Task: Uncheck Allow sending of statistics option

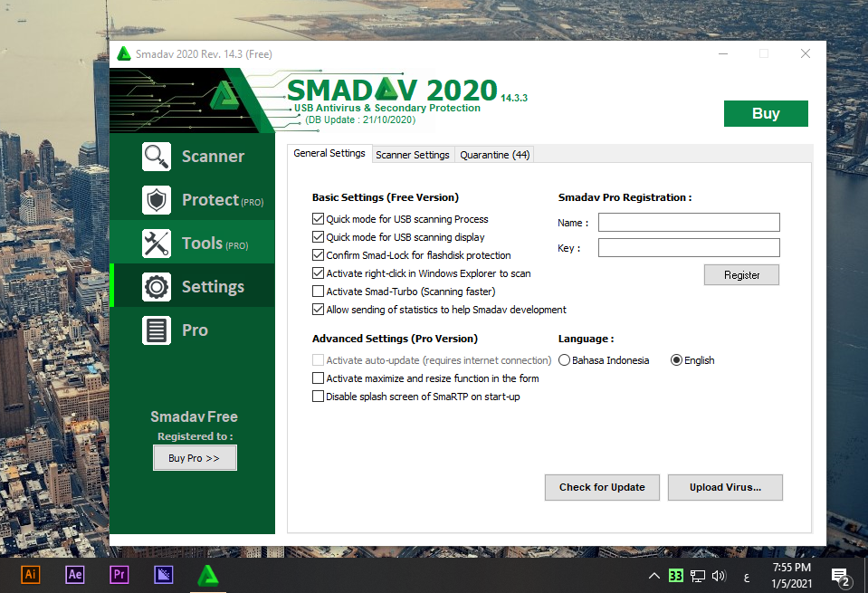Action: pos(318,310)
